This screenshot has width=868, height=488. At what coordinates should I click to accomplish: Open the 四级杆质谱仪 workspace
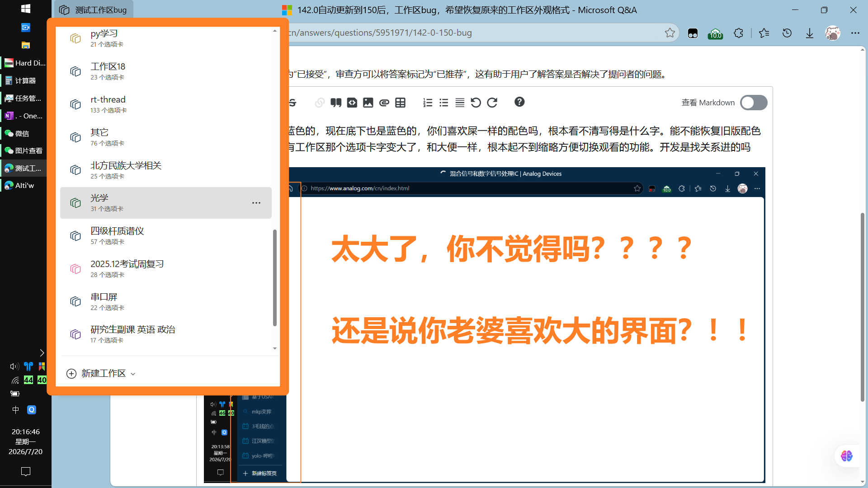click(166, 236)
